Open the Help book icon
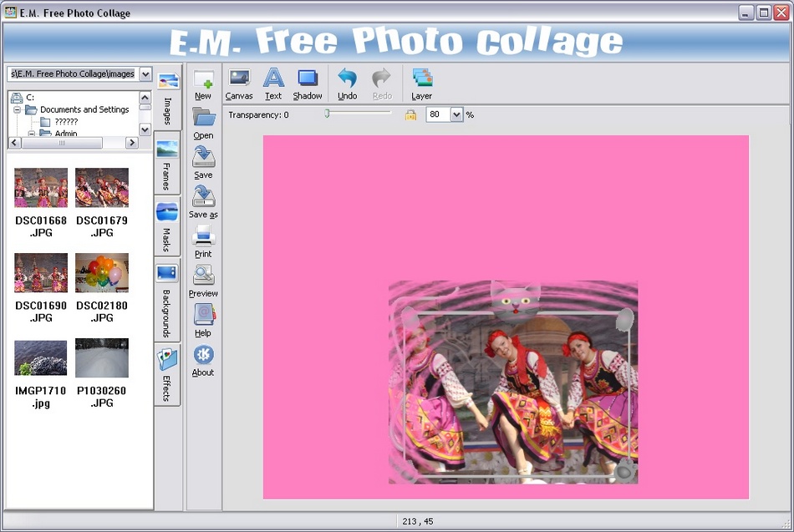The height and width of the screenshot is (532, 794). click(204, 314)
